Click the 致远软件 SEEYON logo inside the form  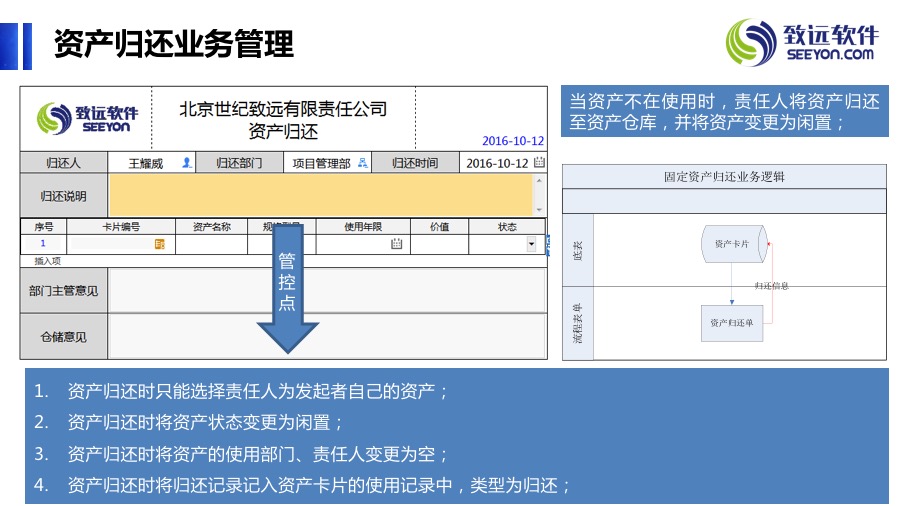[x=87, y=118]
